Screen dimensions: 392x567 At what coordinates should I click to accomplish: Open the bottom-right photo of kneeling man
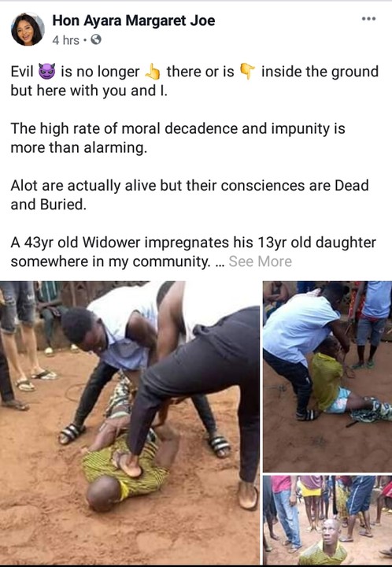click(327, 520)
